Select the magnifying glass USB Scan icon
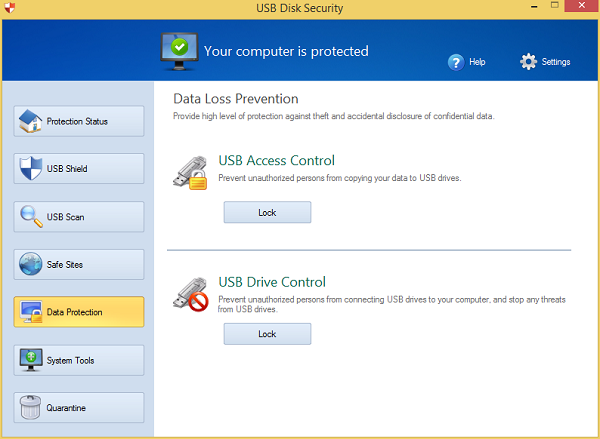 point(31,217)
